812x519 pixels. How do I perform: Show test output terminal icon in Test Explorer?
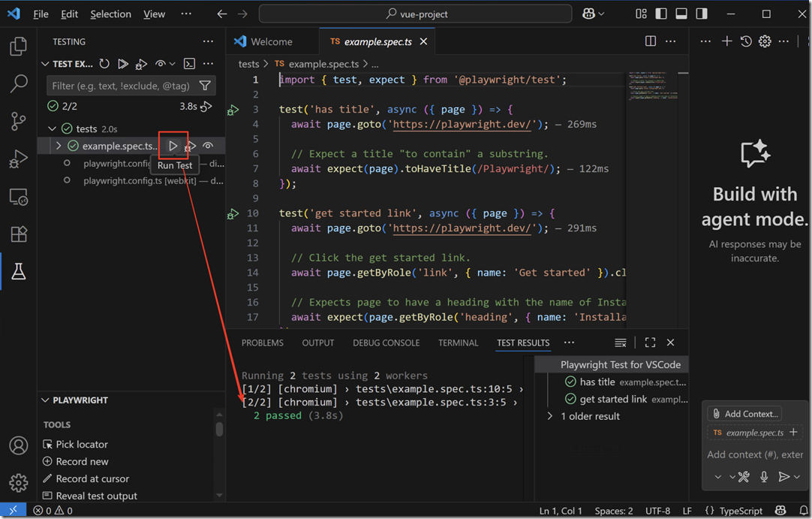coord(190,65)
